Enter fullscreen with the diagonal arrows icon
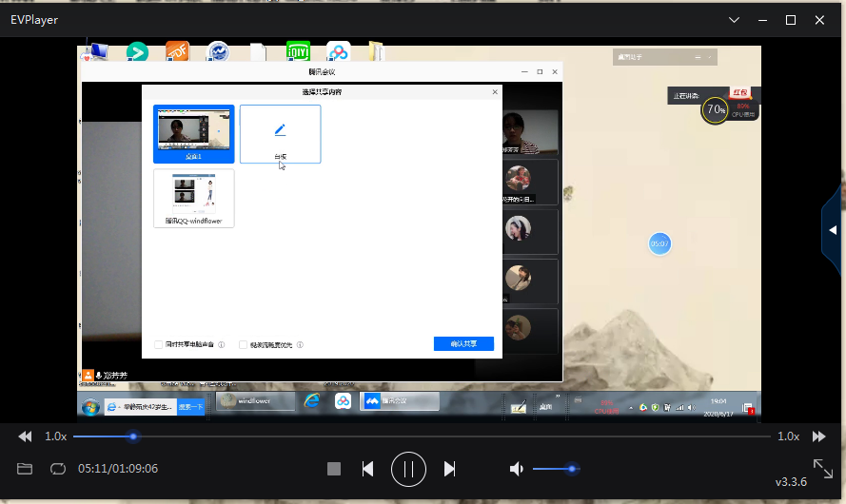This screenshot has height=504, width=846. pyautogui.click(x=823, y=469)
